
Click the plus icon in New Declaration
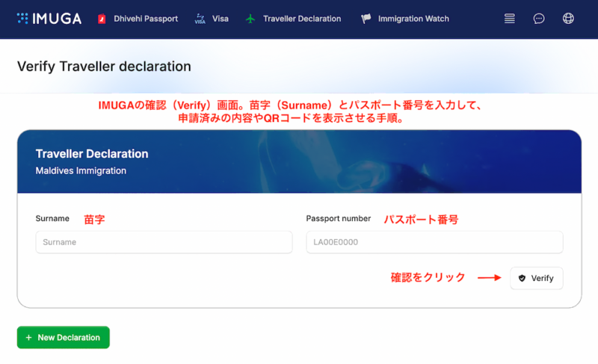(x=28, y=337)
